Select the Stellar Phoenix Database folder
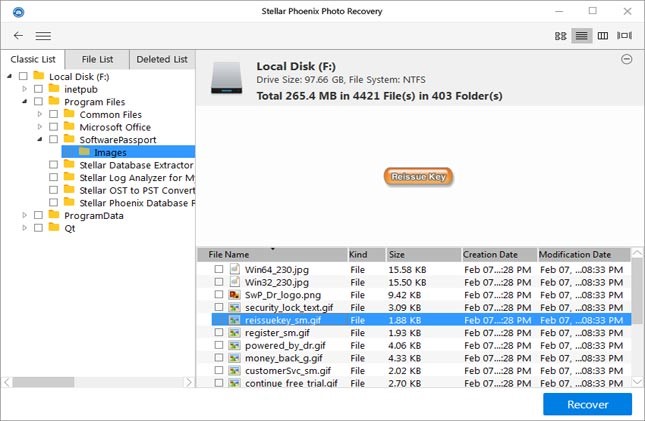 point(137,203)
